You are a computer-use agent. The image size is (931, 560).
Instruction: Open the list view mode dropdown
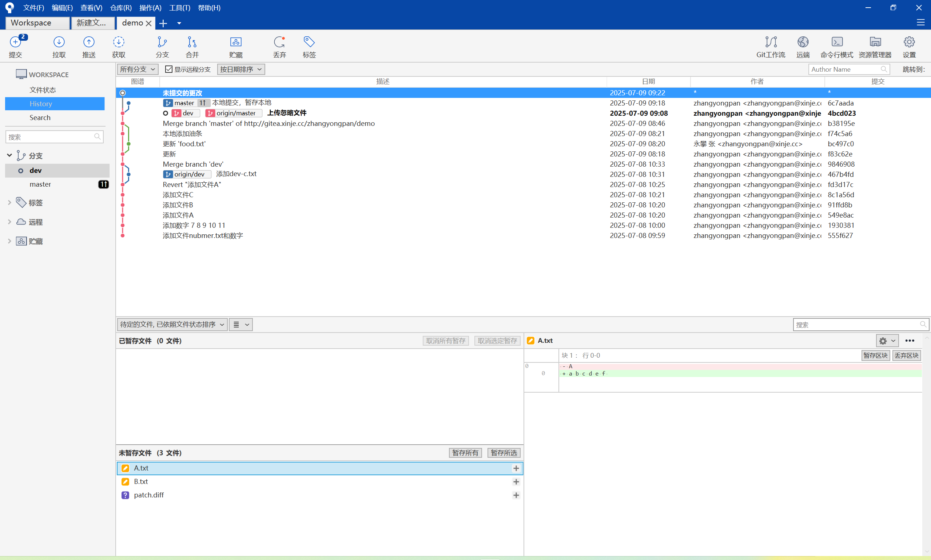[x=241, y=325]
